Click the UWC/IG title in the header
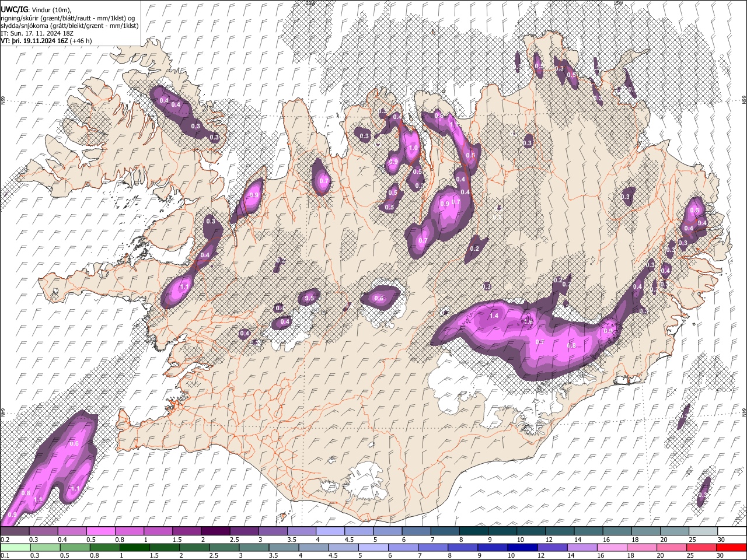Viewport: 747px width, 560px height. tap(14, 9)
